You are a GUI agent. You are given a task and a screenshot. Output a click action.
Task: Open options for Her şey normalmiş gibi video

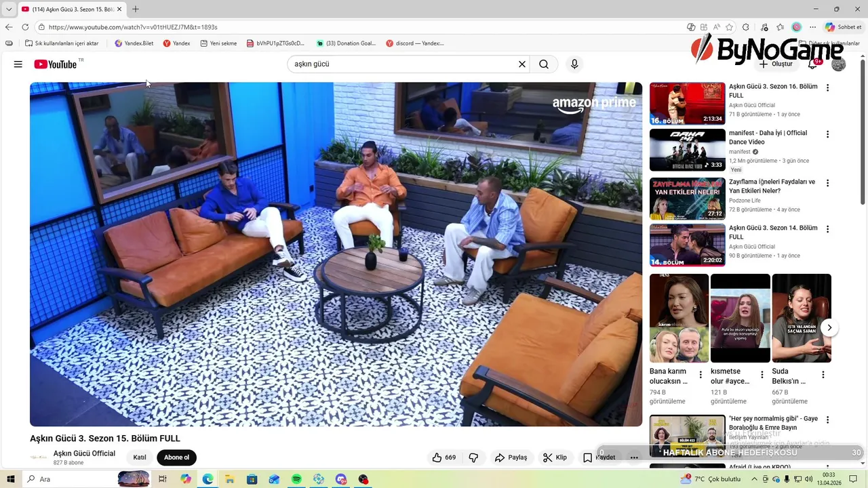coord(827,420)
